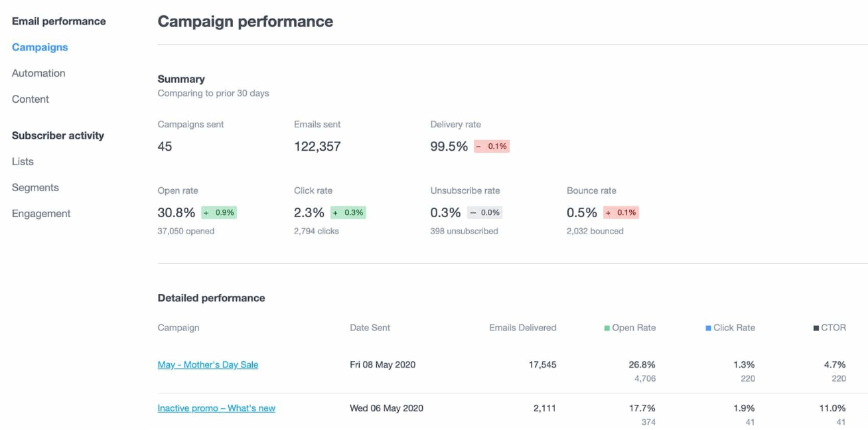
Task: Open the Content sidebar item
Action: coord(31,99)
